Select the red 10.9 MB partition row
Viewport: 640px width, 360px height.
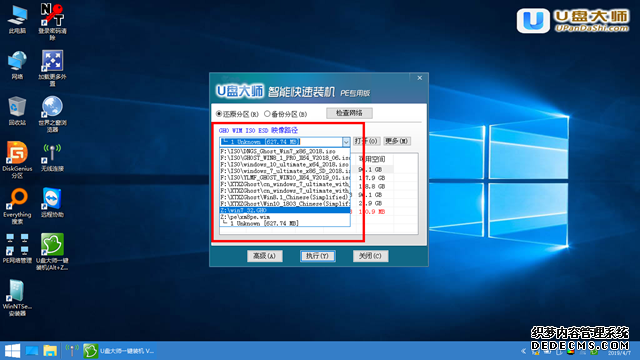coord(372,212)
